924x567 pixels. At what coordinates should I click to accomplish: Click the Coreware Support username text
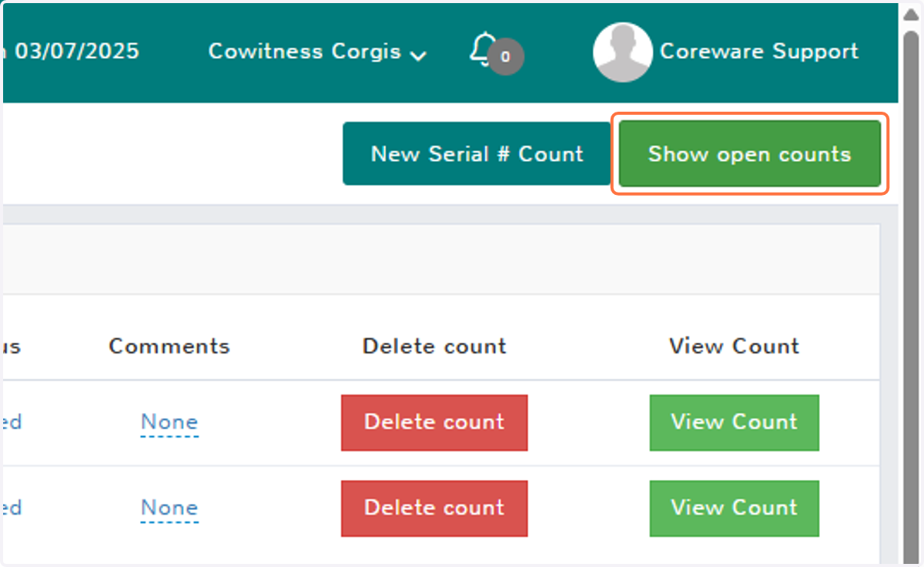(x=759, y=52)
